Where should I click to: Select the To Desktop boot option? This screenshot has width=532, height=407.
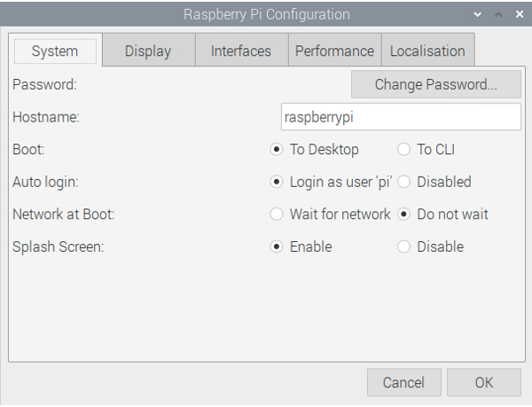point(314,150)
